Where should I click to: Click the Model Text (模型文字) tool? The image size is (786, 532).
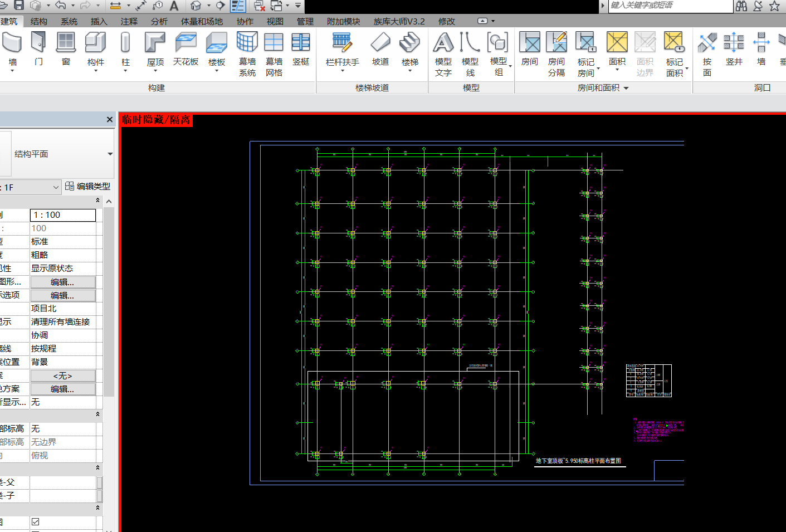point(443,53)
